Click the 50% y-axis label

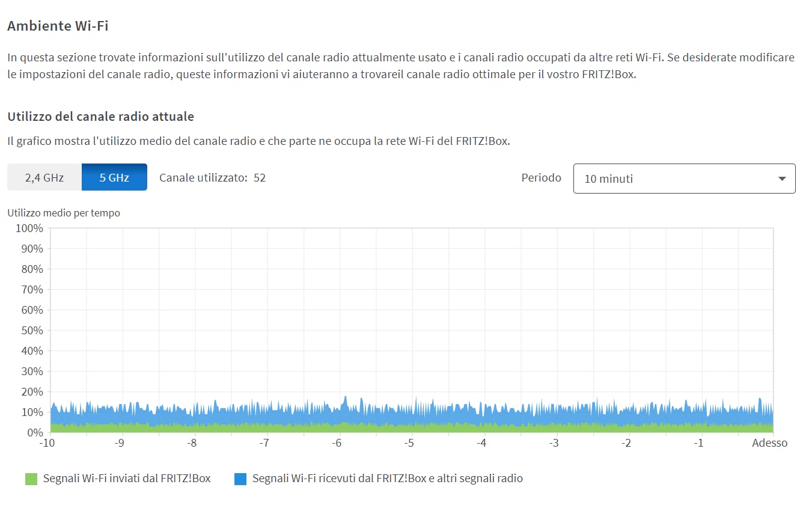(x=31, y=331)
